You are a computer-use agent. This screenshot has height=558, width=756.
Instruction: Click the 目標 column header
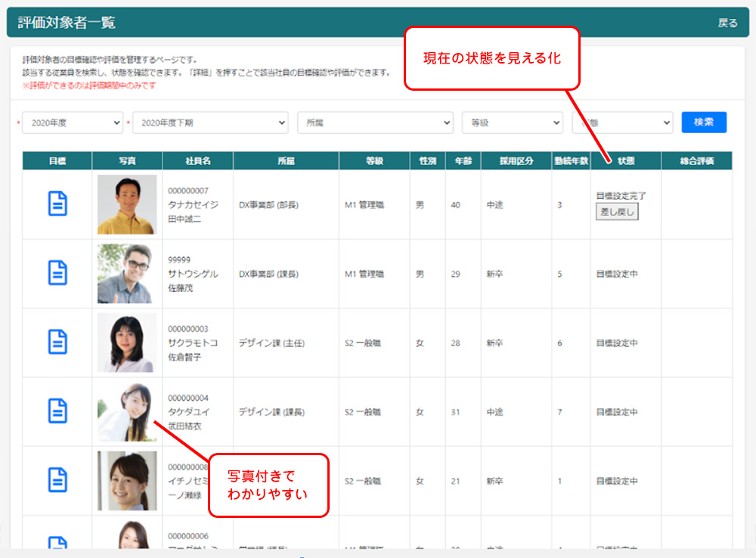(57, 161)
